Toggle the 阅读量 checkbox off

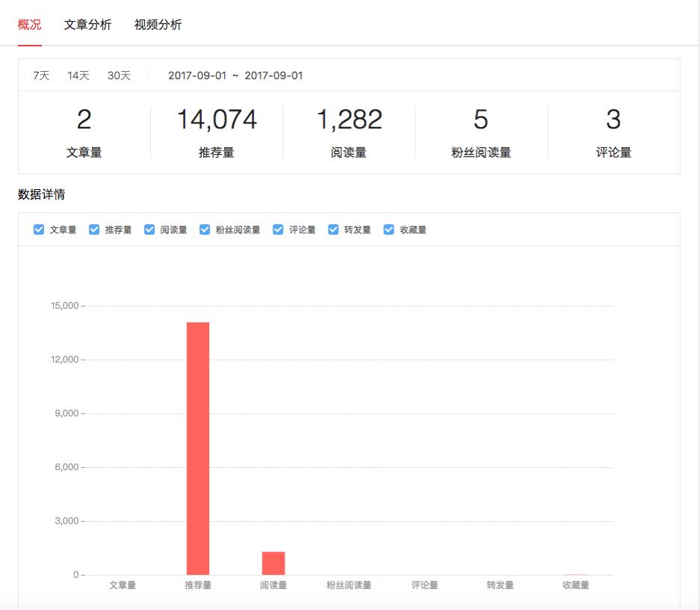coord(149,229)
